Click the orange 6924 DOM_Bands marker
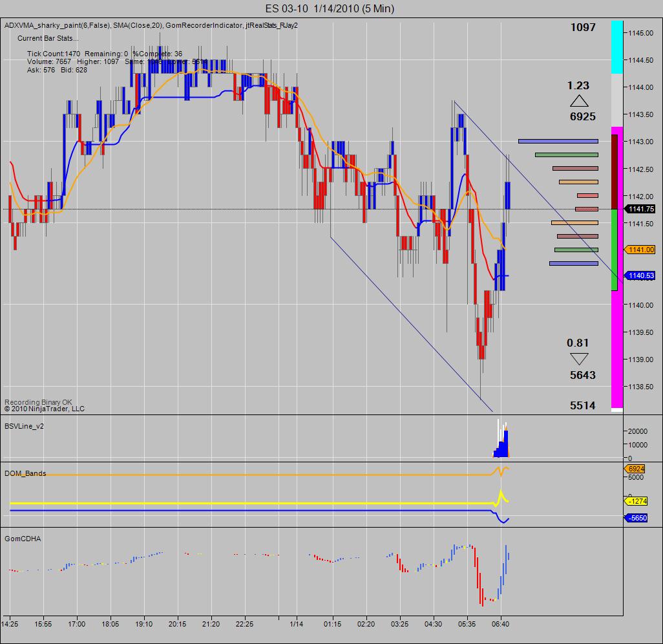Viewport: 663px width, 644px height. [635, 469]
